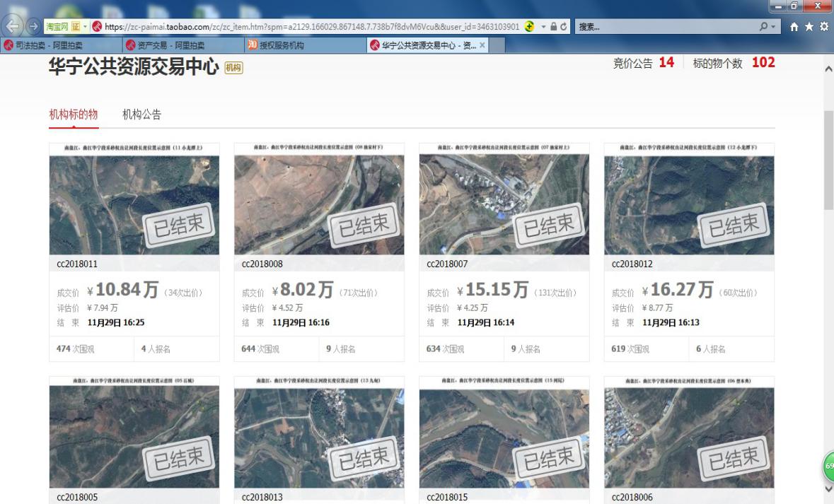Click the green compatibility icon in address bar
Viewport: 834px width, 504px height.
[529, 26]
